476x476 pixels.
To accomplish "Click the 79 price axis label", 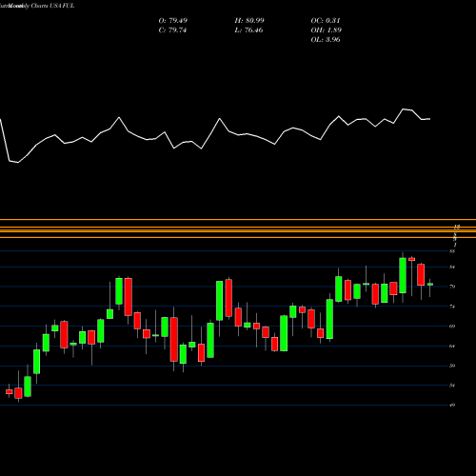I will coord(452,287).
